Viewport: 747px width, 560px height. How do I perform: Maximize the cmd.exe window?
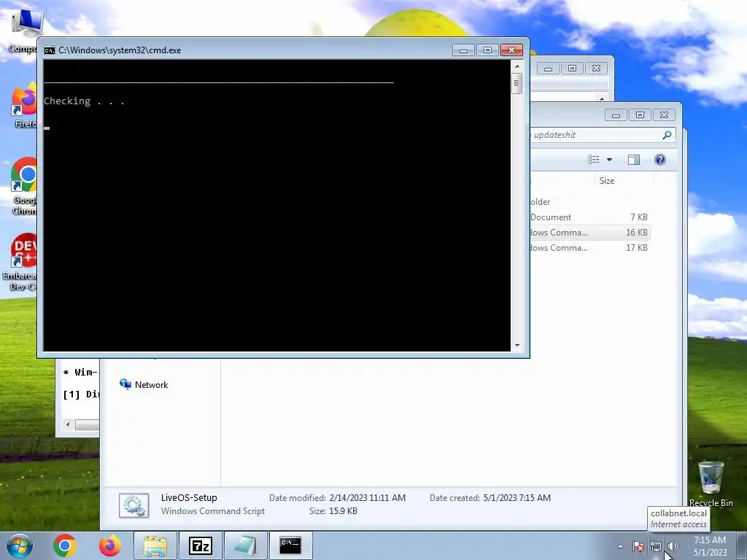(487, 50)
